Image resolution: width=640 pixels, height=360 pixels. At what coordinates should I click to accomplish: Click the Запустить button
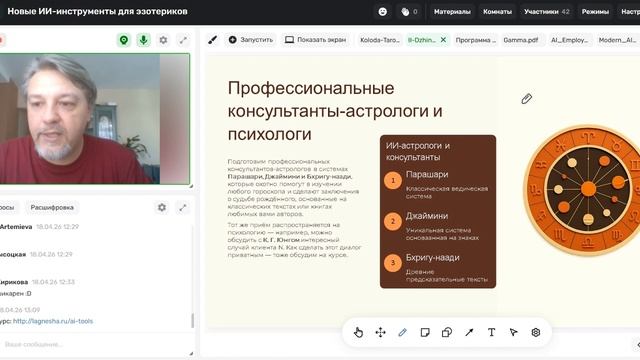point(251,40)
